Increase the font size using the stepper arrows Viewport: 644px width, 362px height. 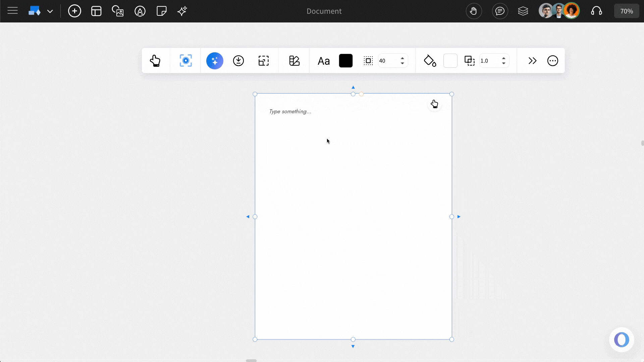pyautogui.click(x=402, y=58)
